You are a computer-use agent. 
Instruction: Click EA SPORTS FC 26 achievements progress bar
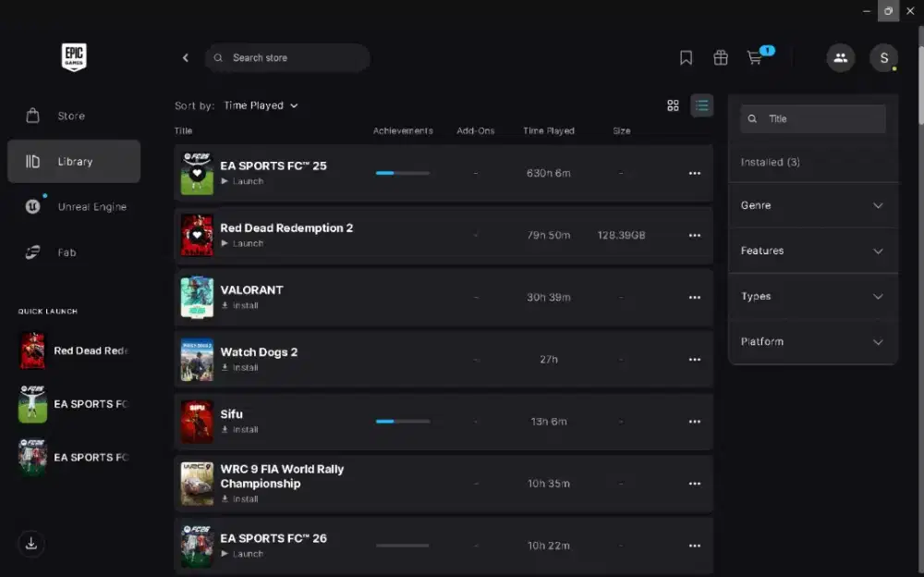403,546
